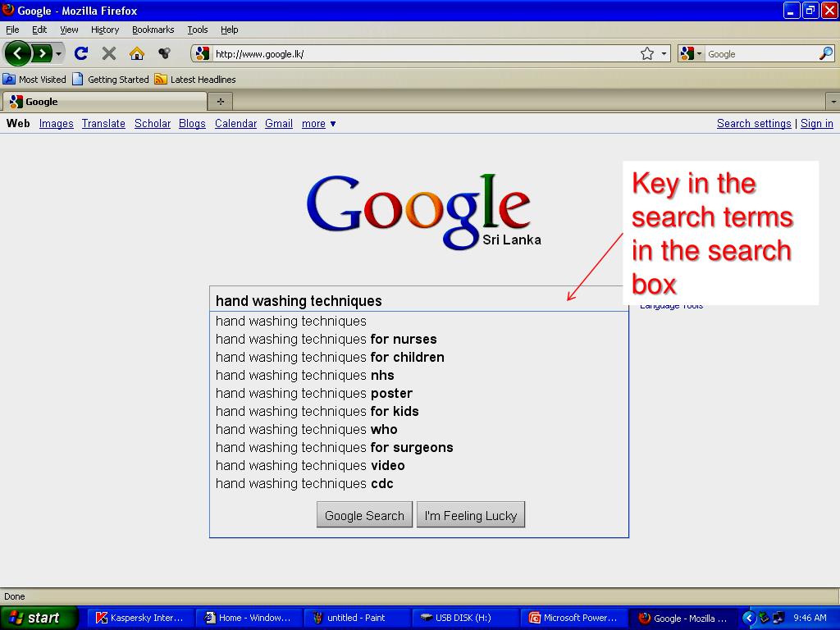The height and width of the screenshot is (630, 840).
Task: Switch to Microsoft PowerPoint taskbar item
Action: (x=573, y=618)
